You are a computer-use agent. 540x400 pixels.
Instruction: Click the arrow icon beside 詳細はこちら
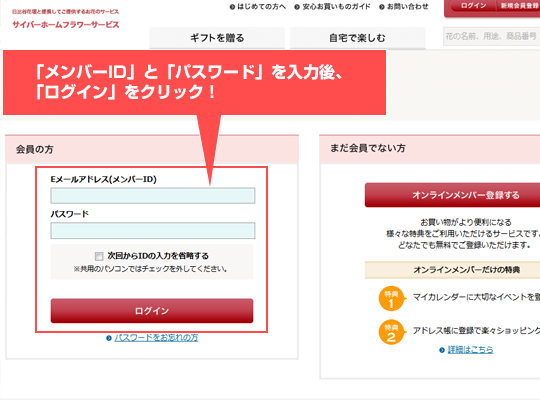click(442, 350)
